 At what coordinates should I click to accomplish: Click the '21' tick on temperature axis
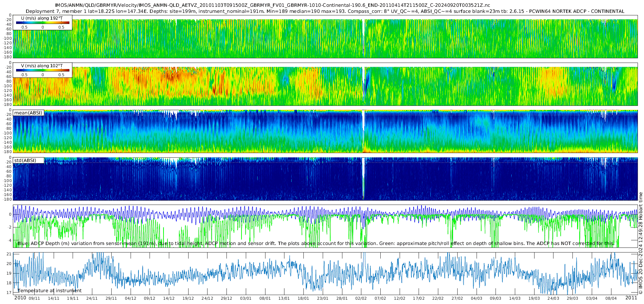[x=9, y=254]
